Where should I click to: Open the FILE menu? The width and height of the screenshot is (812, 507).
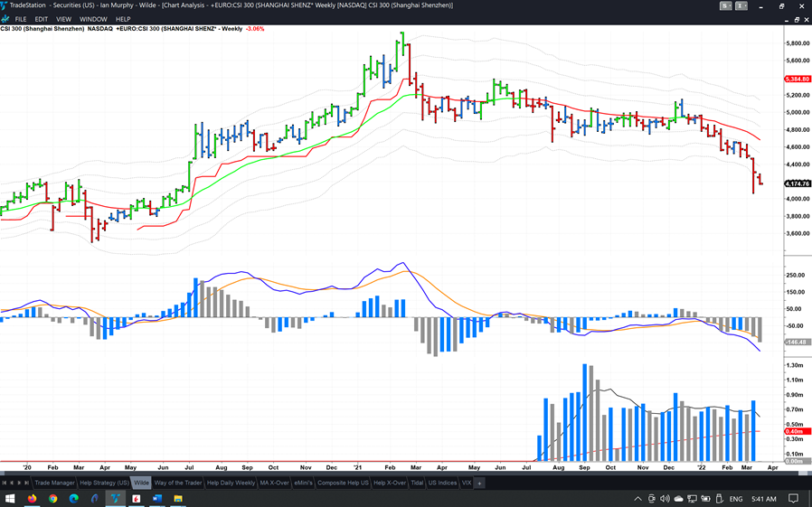pos(20,18)
